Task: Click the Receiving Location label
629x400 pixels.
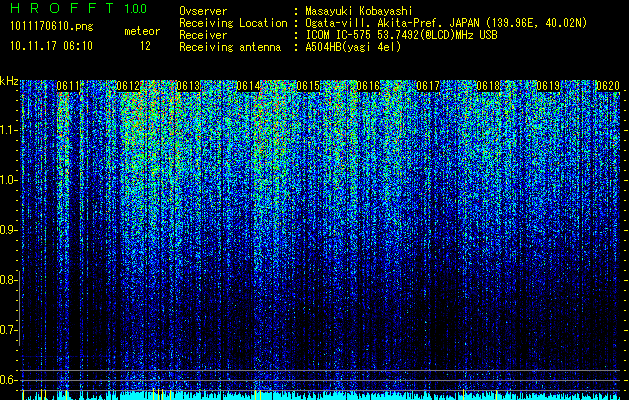Action: coord(233,23)
